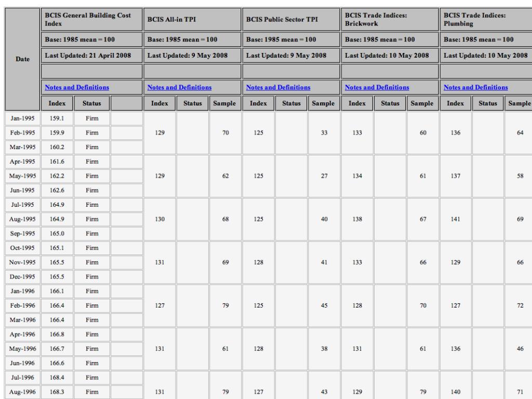532x399 pixels.
Task: Click the Date column header
Action: click(x=22, y=59)
